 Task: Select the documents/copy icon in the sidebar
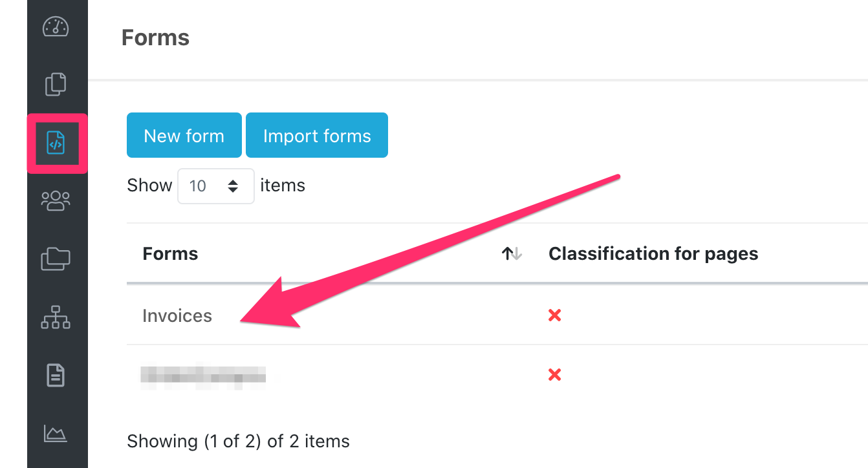click(57, 84)
